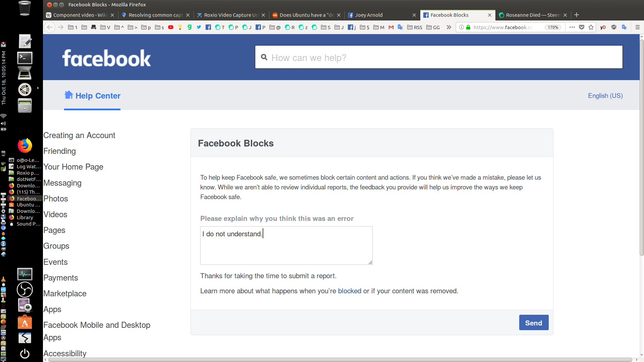Open bookmark folder labeled 1
This screenshot has width=644, height=362.
(73, 27)
